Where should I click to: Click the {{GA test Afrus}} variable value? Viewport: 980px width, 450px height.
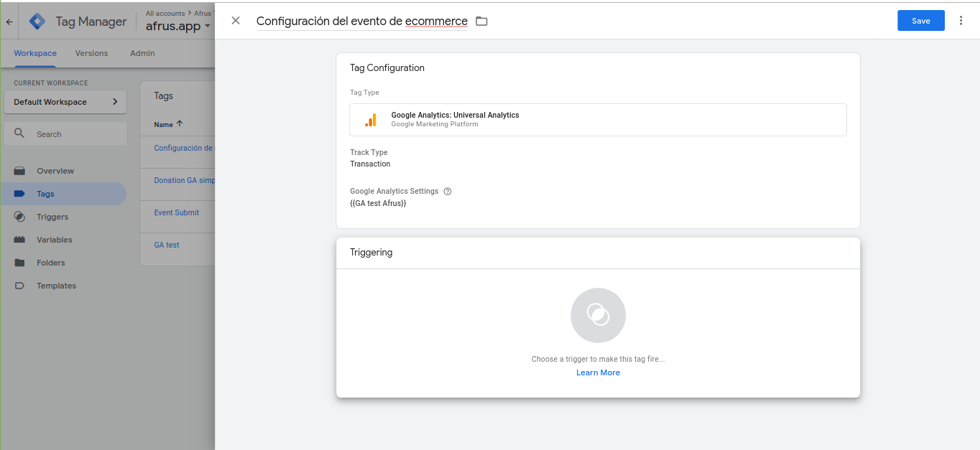pos(378,204)
